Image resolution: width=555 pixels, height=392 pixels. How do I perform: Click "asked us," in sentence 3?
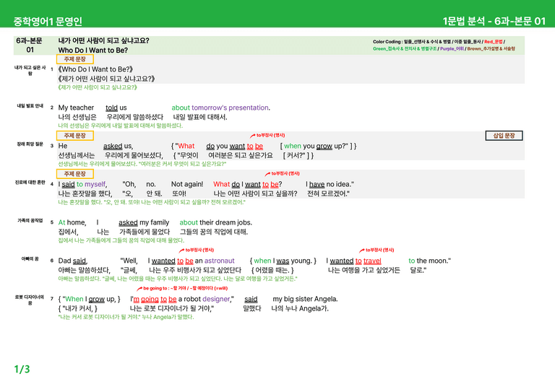coord(119,146)
